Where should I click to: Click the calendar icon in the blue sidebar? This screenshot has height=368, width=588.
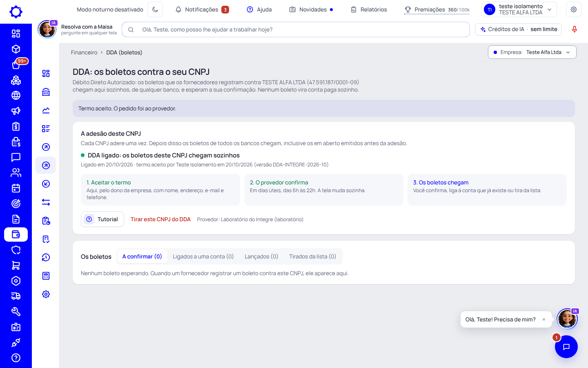point(16,188)
